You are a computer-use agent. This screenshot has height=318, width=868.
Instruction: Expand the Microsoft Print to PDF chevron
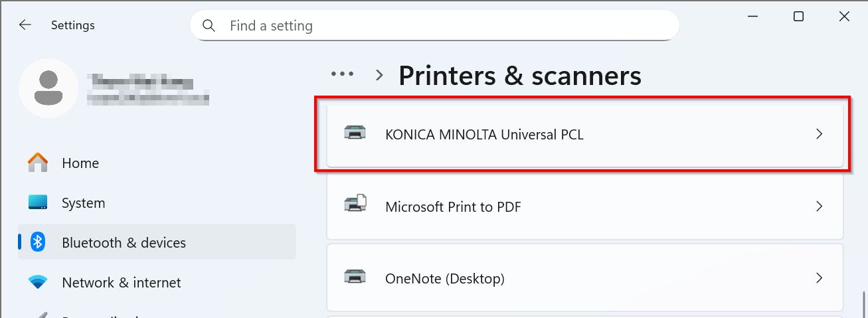[819, 206]
